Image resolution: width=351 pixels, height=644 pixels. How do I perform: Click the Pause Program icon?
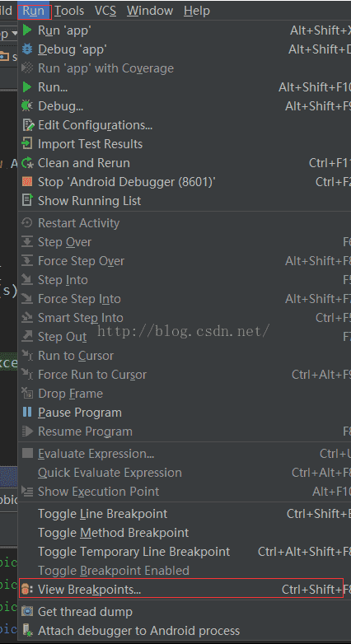pos(27,412)
